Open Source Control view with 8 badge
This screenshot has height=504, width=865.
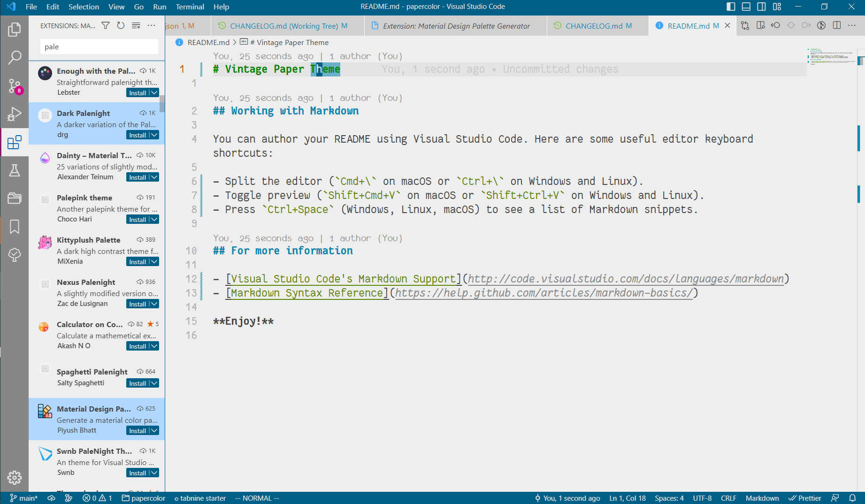point(15,86)
